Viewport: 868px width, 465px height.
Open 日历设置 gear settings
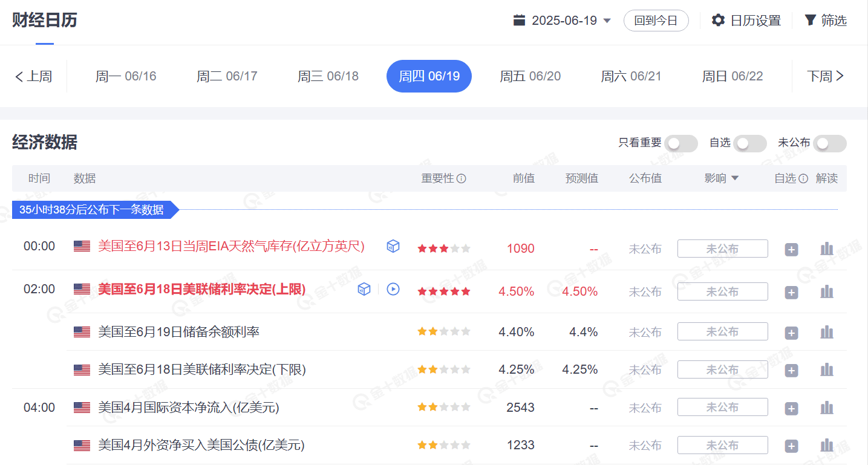[718, 21]
